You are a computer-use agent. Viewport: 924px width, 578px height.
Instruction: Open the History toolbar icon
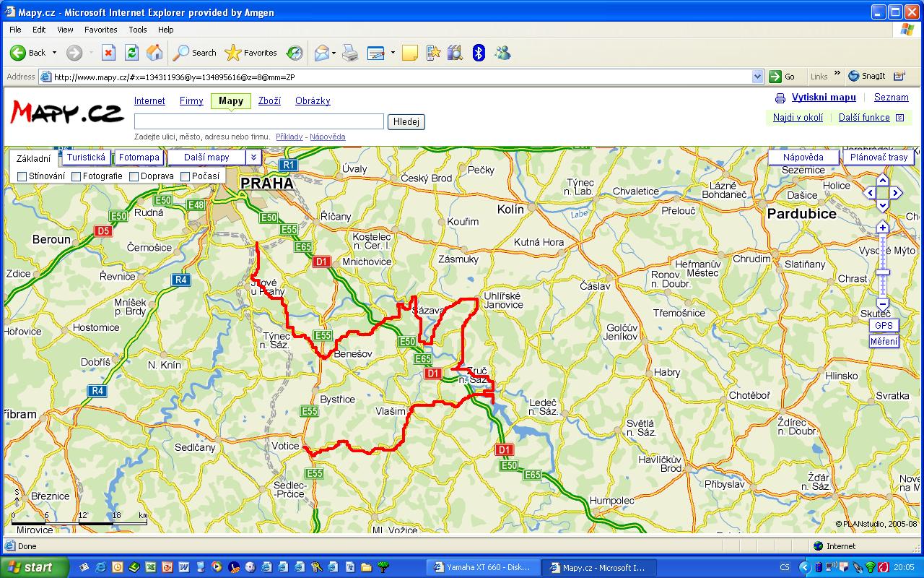(295, 53)
